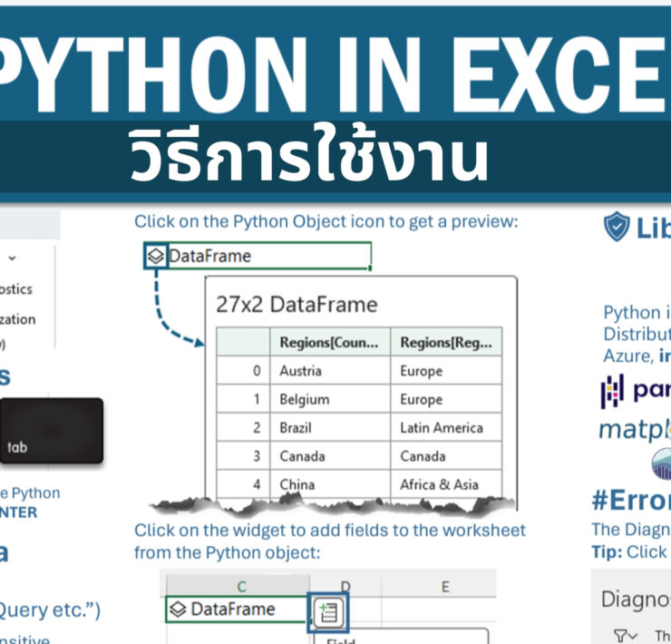Image resolution: width=671 pixels, height=644 pixels.
Task: Open the filter dropdown arrow in Diagnostics panel
Action: pos(633,636)
